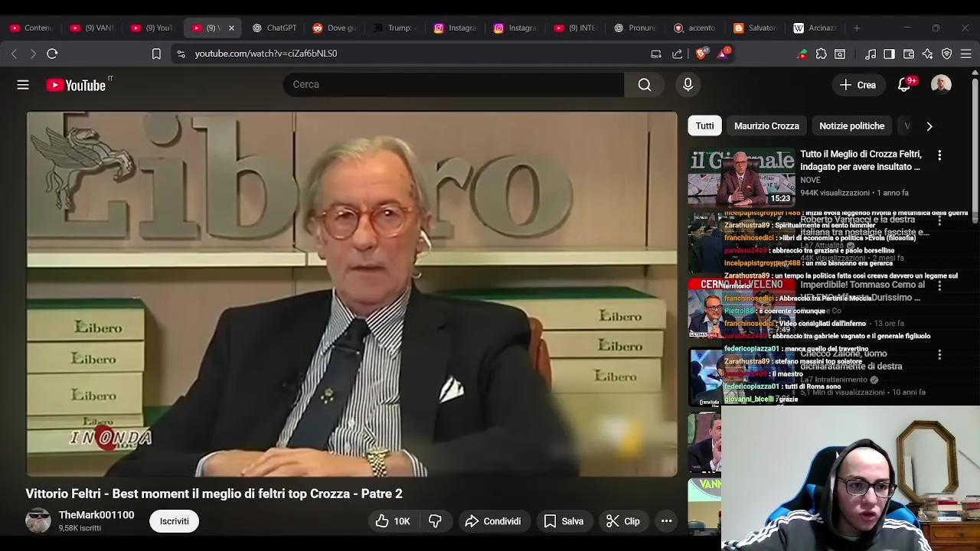Click the Salva save button
Image resolution: width=980 pixels, height=551 pixels.
(x=563, y=521)
